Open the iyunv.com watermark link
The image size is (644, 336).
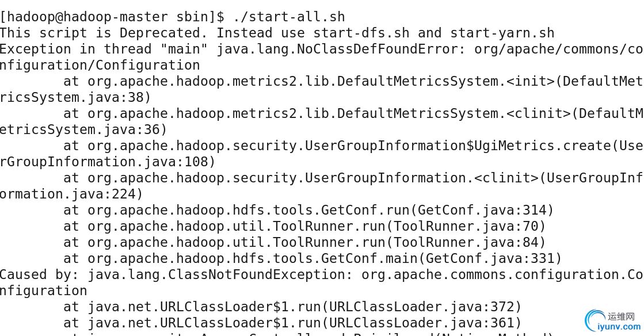[x=619, y=326]
